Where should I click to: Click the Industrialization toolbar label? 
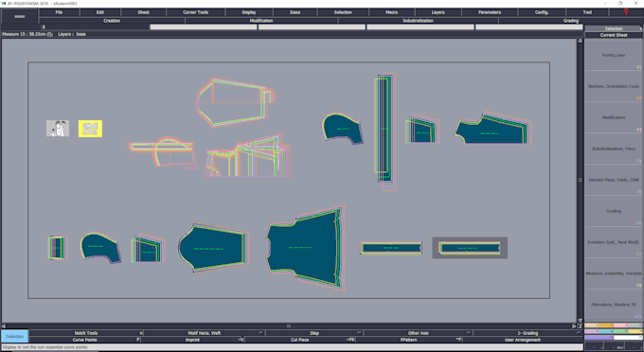pos(418,21)
